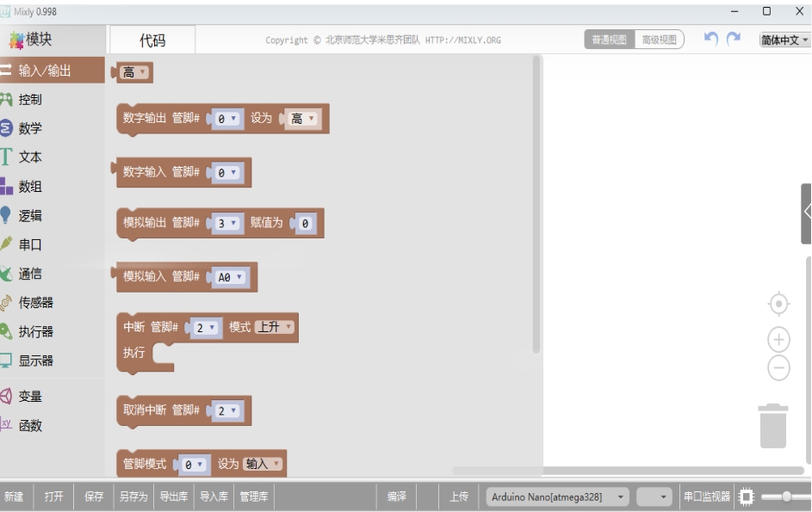
Task: Open the 文本 block category
Action: pyautogui.click(x=30, y=157)
